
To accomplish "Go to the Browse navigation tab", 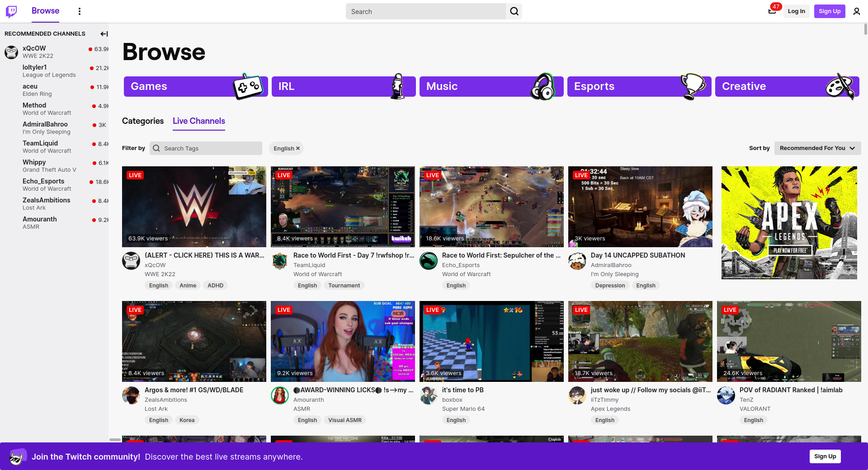I will click(x=45, y=11).
